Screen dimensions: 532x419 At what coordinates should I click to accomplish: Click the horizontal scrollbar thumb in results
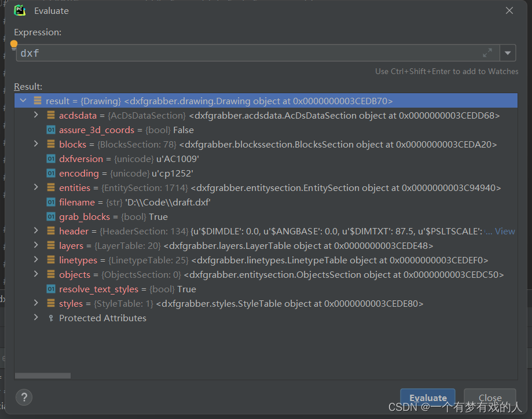click(x=43, y=376)
